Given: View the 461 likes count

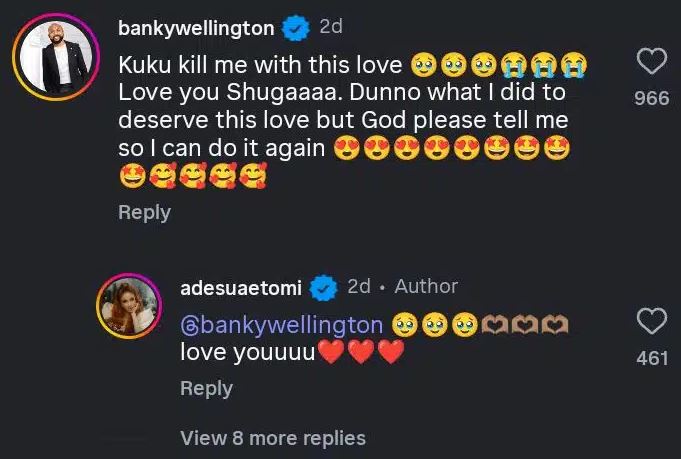Looking at the screenshot, I should click(652, 357).
